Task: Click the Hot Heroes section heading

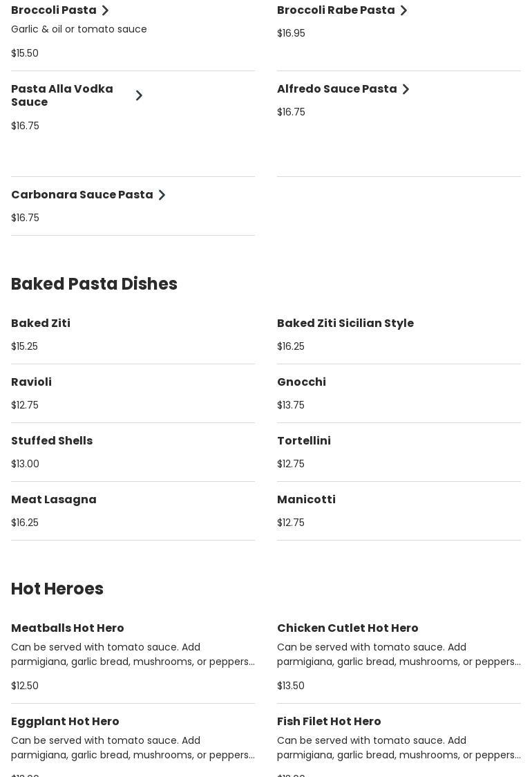Action: click(57, 589)
